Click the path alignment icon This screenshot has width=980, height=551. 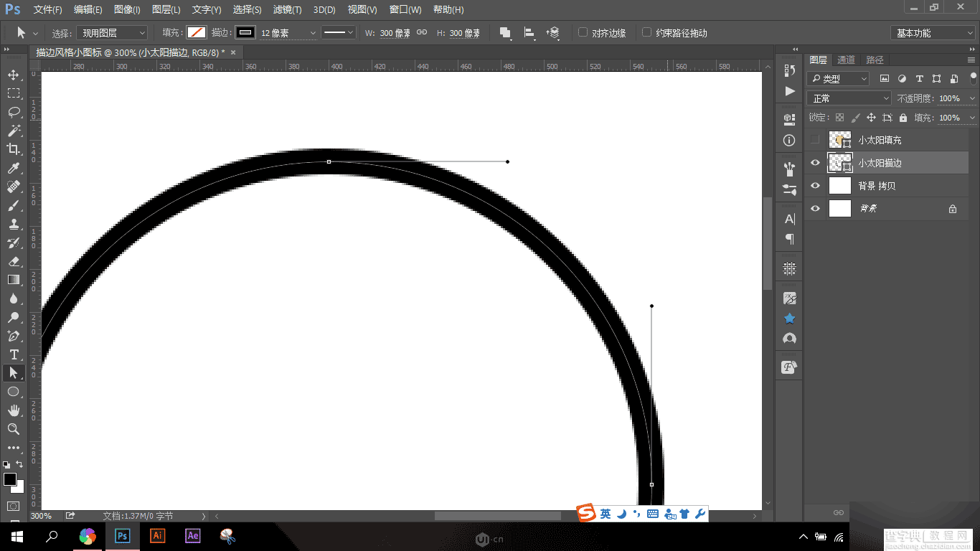pos(529,33)
